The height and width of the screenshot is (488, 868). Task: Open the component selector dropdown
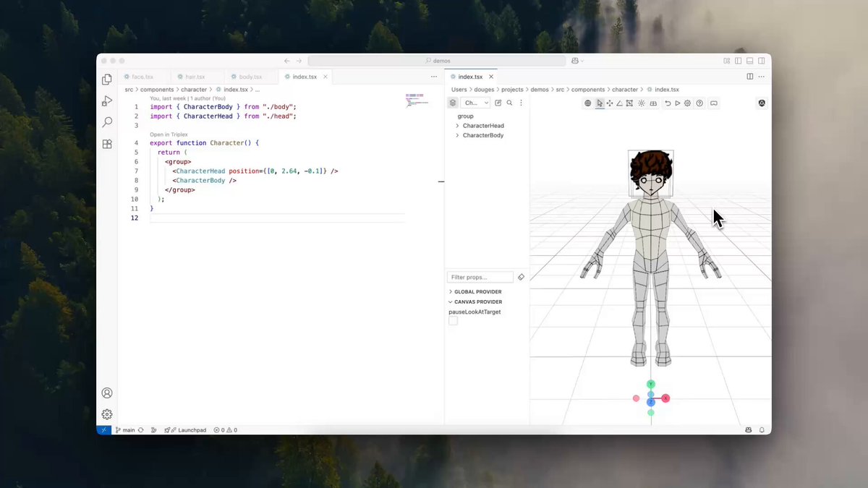tap(477, 103)
